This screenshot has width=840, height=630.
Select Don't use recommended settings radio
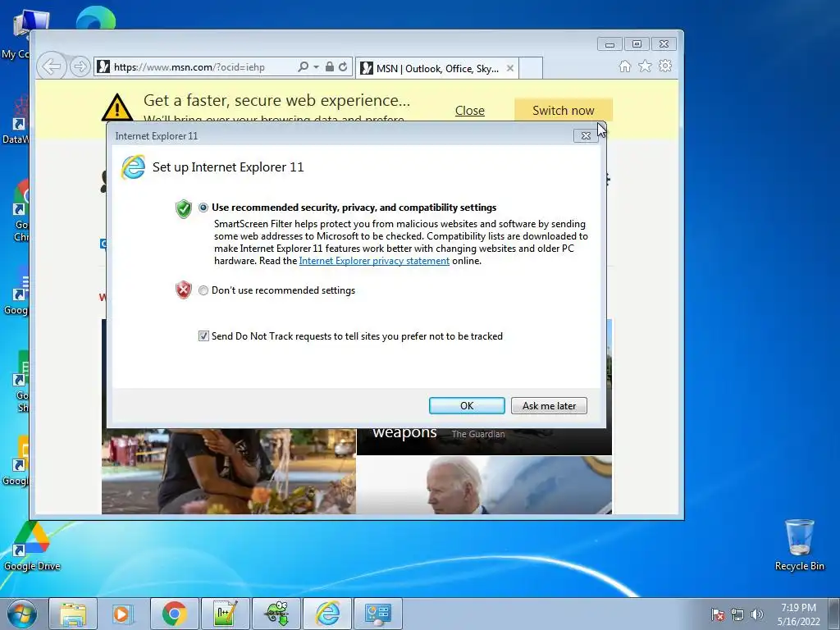[203, 290]
